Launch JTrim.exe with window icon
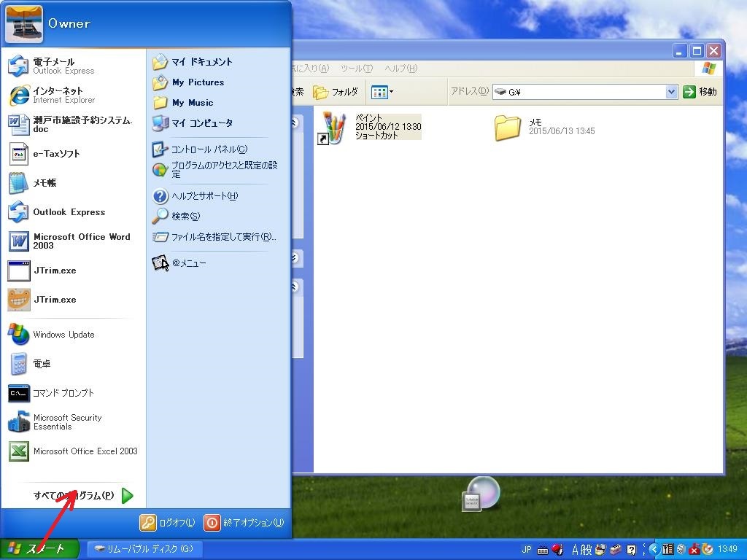 [74, 271]
